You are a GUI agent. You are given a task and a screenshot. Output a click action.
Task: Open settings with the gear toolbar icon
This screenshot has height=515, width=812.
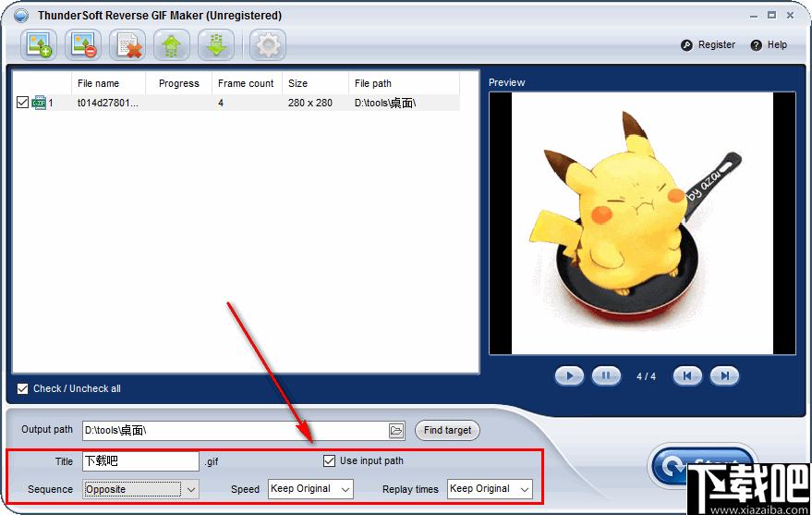[x=268, y=45]
